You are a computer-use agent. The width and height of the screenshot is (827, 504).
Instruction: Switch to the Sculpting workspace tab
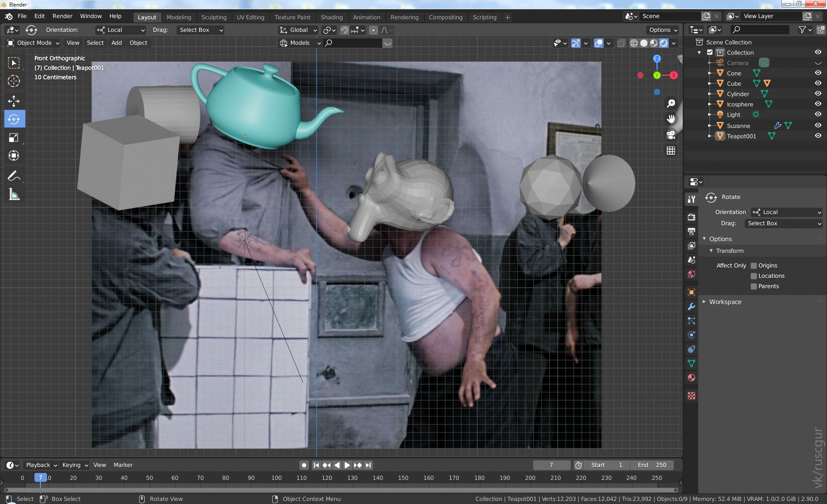[x=214, y=17]
